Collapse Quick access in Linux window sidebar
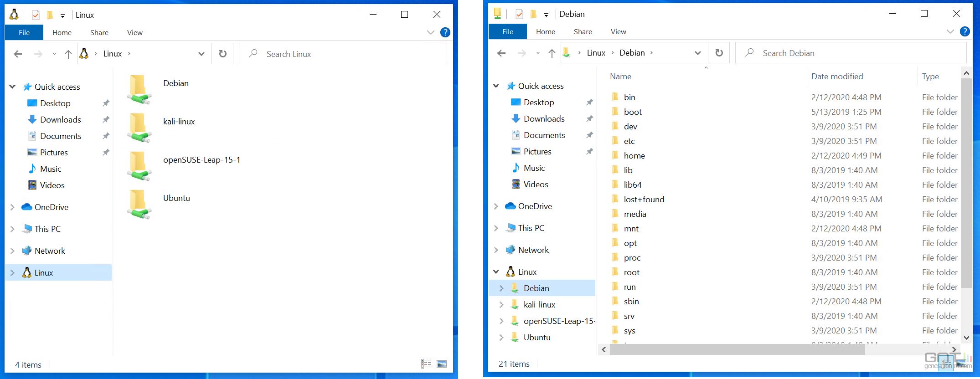 click(12, 87)
